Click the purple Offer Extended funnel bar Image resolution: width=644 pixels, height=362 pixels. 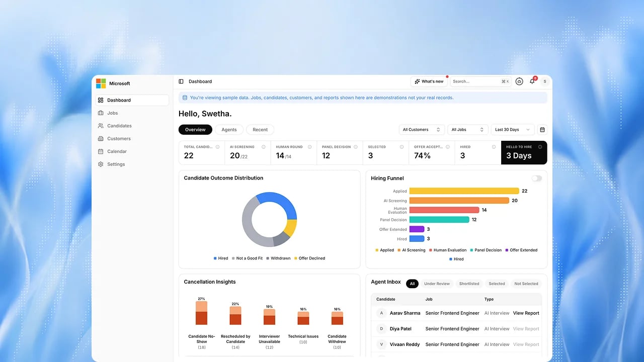point(417,229)
